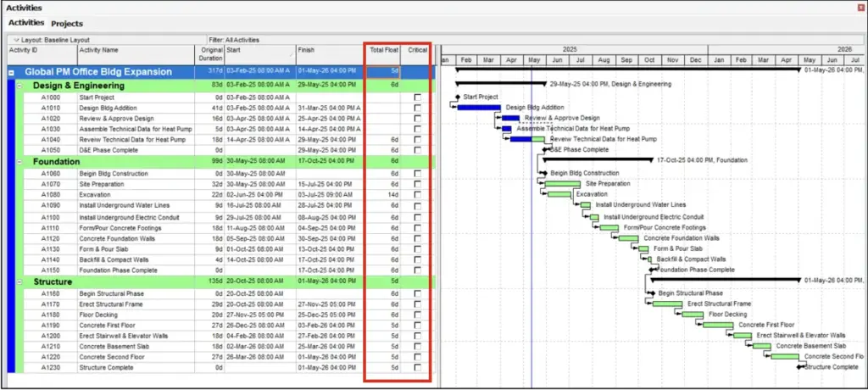The width and height of the screenshot is (868, 390).
Task: Check the Critical box for A1000 Start Project
Action: 417,97
